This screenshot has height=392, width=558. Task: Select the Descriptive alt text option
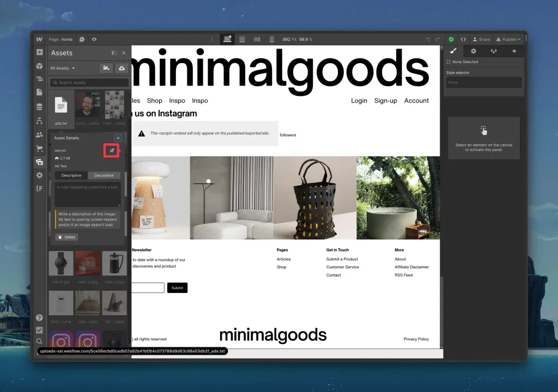tap(71, 175)
